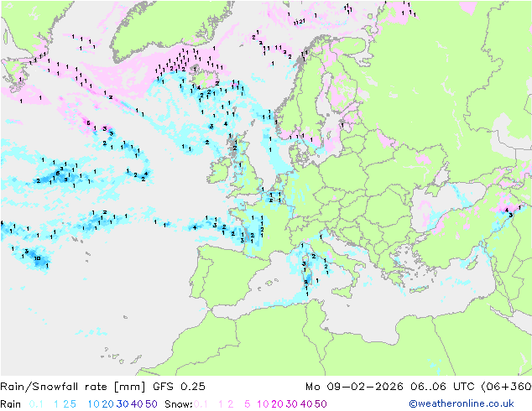
Task: Click the date 'Mo 09-02-2026' text
Action: [x=354, y=387]
